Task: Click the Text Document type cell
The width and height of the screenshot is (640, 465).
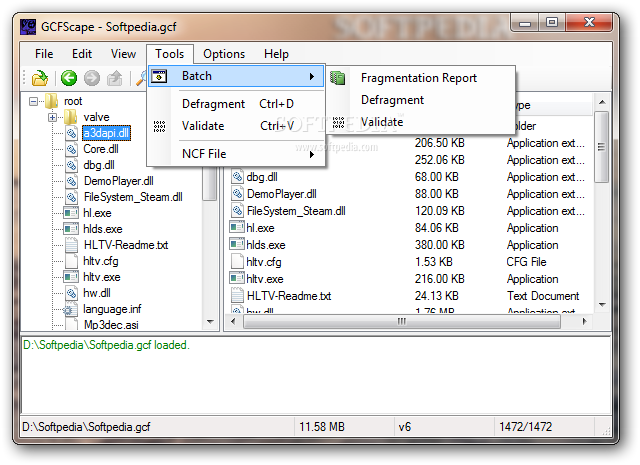Action: tap(543, 296)
